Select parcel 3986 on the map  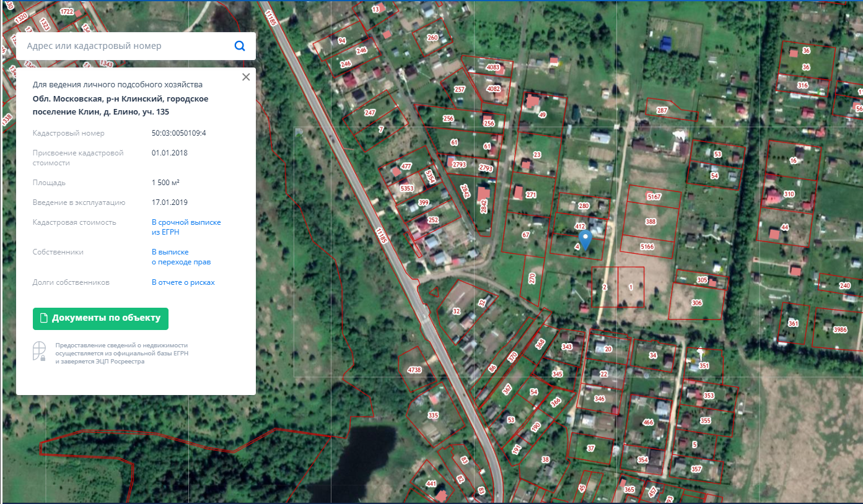point(840,329)
